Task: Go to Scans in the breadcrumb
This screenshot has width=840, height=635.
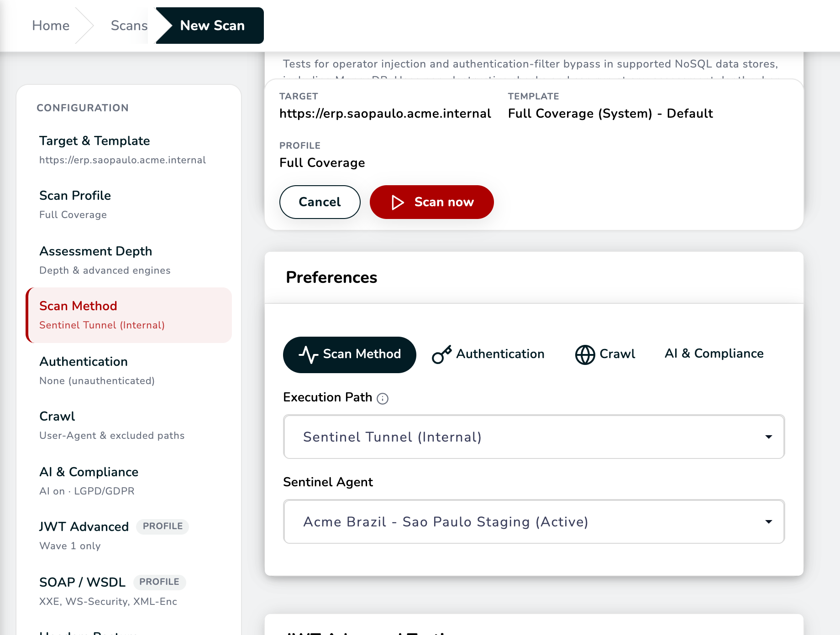Action: [129, 26]
